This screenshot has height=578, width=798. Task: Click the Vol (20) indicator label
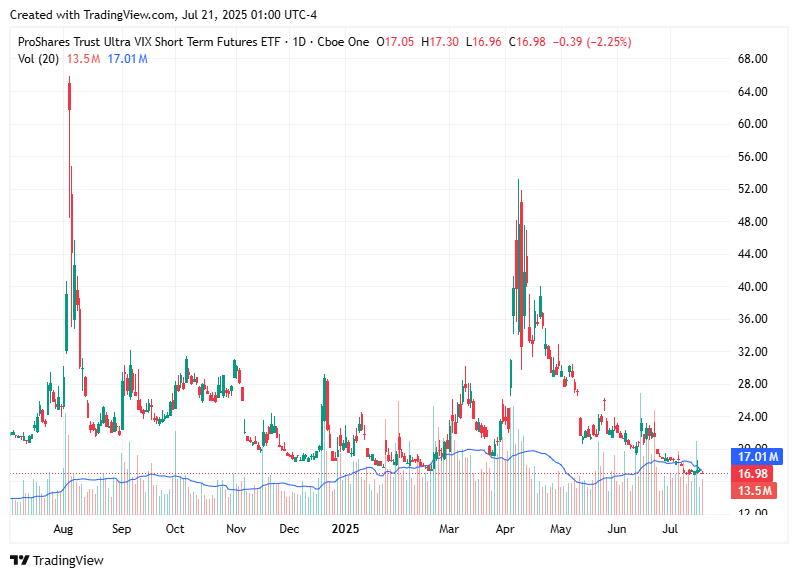38,59
